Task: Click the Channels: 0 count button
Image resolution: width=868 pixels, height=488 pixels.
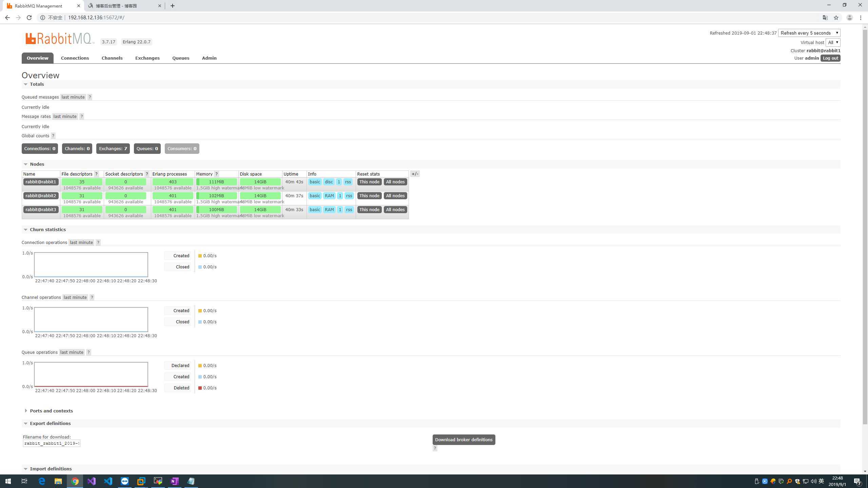Action: tap(77, 149)
